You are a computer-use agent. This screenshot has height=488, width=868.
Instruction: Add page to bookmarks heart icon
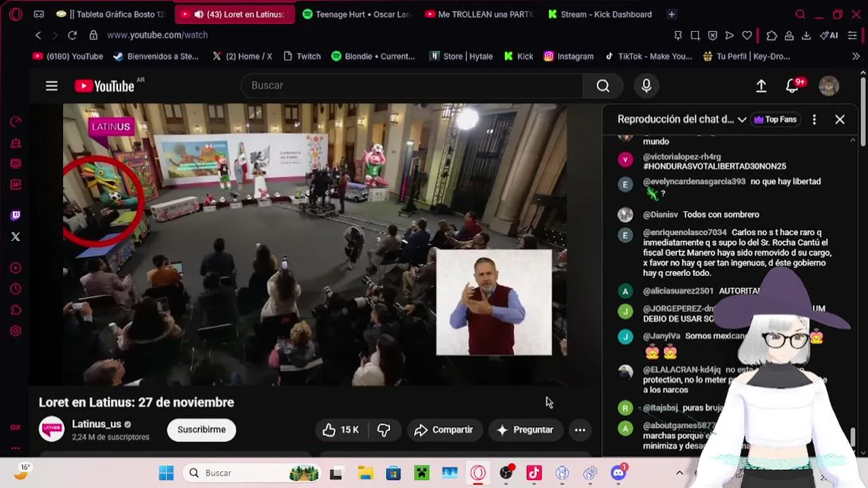(747, 35)
